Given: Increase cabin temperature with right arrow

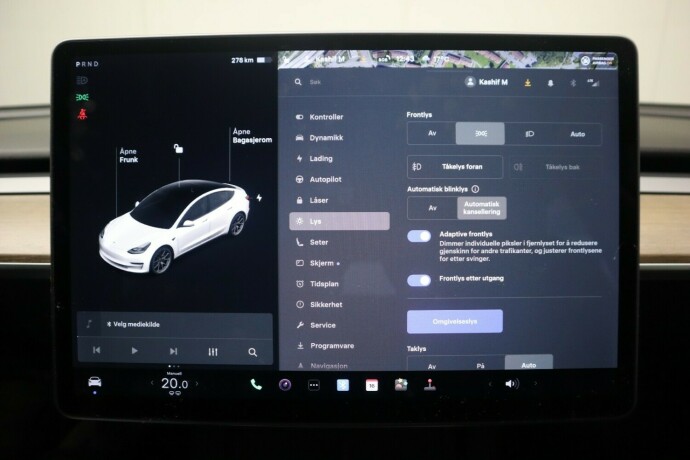Looking at the screenshot, I should tap(197, 383).
